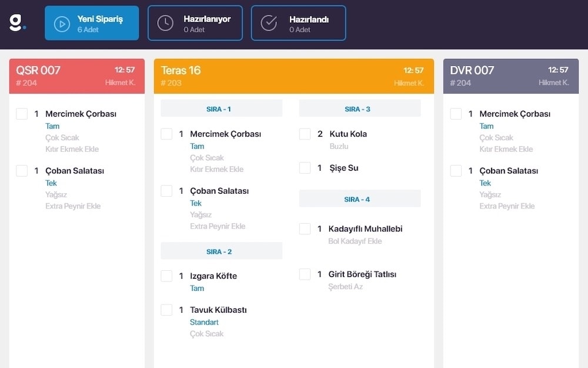Tick Çoban Salatası in QSR 007 order
The height and width of the screenshot is (368, 588).
pyautogui.click(x=22, y=171)
